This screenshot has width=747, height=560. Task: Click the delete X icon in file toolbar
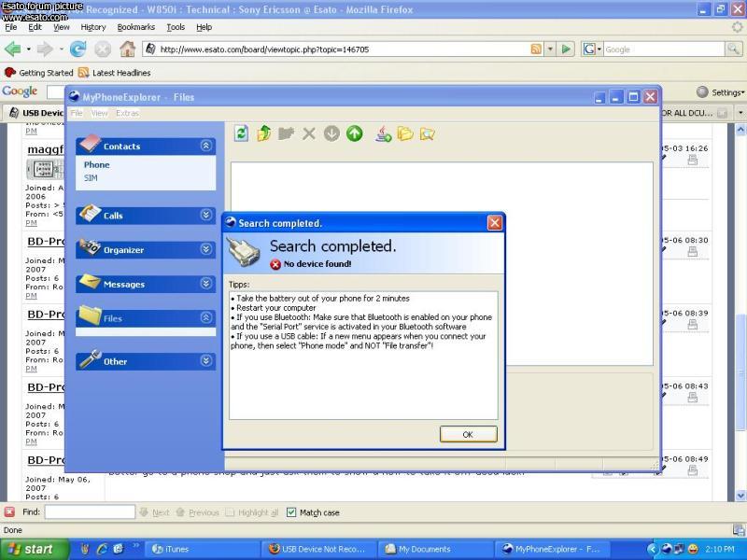309,133
